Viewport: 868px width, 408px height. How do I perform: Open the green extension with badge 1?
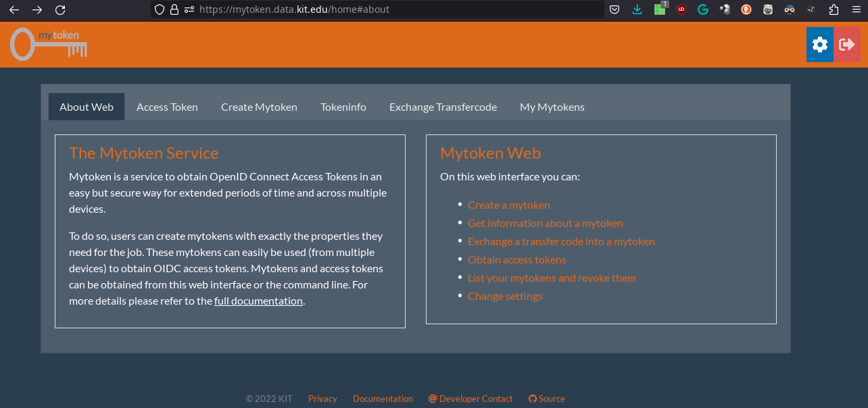point(660,9)
